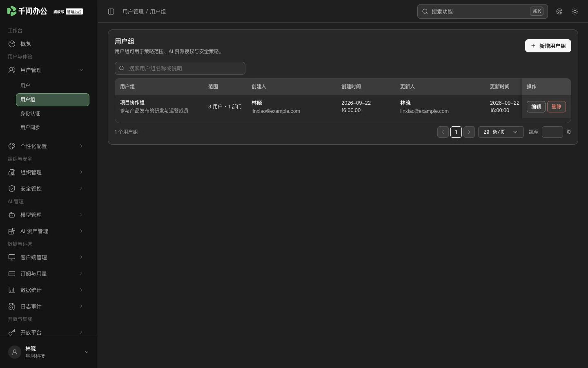The height and width of the screenshot is (368, 588).
Task: Open the 用户 submenu item
Action: [x=53, y=86]
